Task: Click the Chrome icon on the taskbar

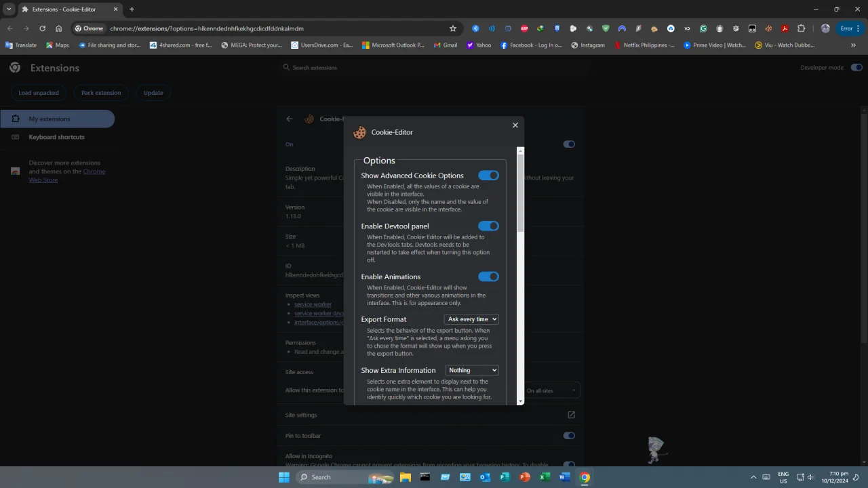Action: click(x=585, y=477)
